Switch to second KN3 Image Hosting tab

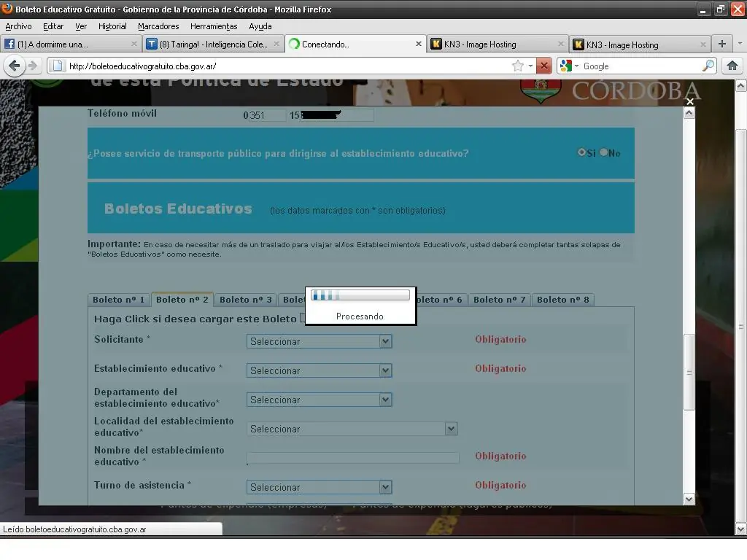coord(640,44)
